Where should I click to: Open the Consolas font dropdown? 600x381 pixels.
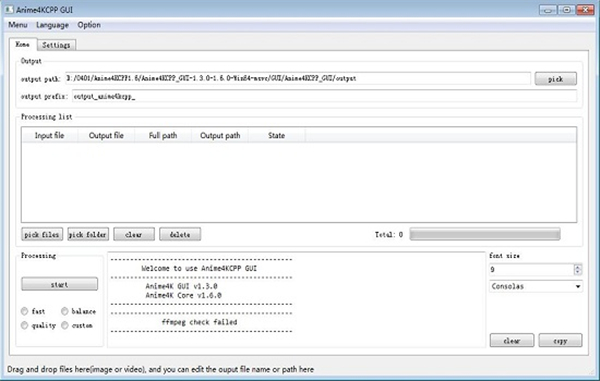tap(535, 286)
